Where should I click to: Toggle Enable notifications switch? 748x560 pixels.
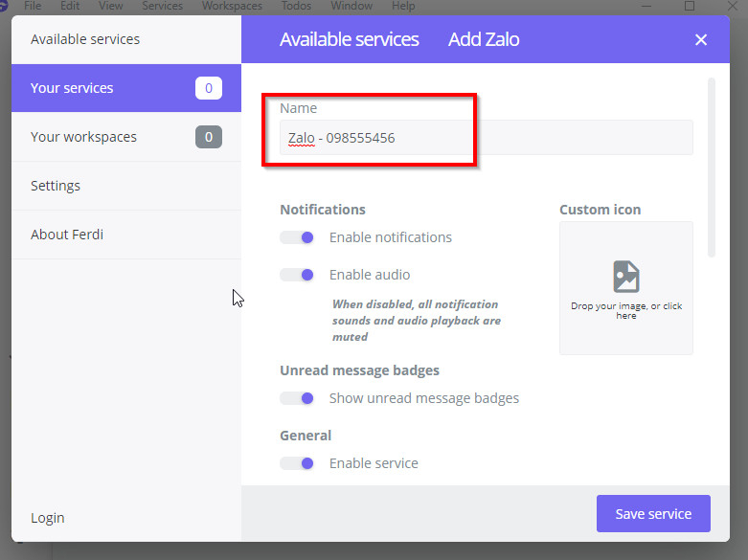297,237
